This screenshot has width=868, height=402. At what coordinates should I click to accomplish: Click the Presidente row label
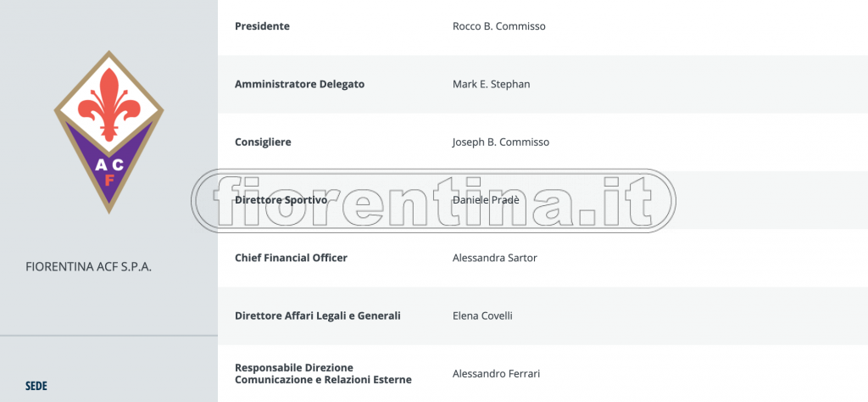pyautogui.click(x=262, y=26)
